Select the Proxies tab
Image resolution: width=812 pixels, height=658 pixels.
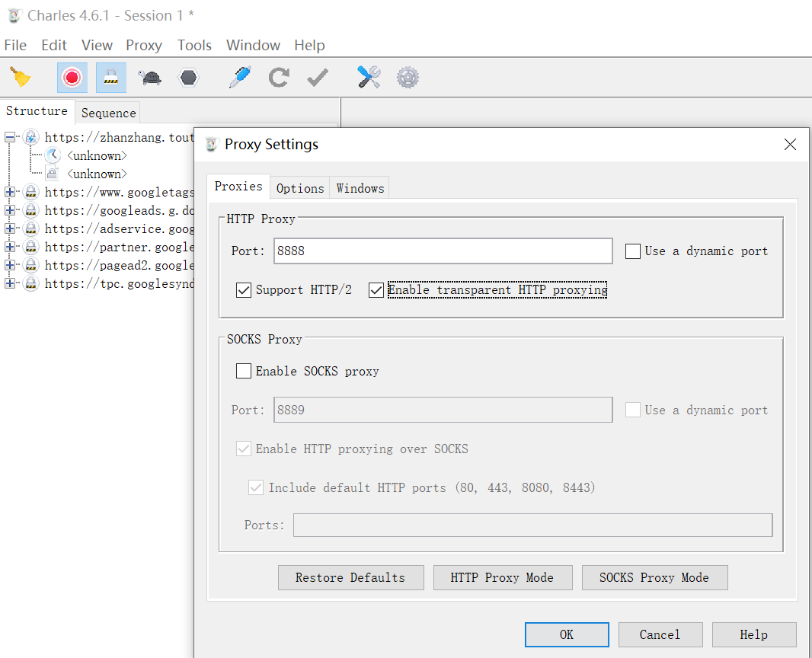pyautogui.click(x=238, y=186)
